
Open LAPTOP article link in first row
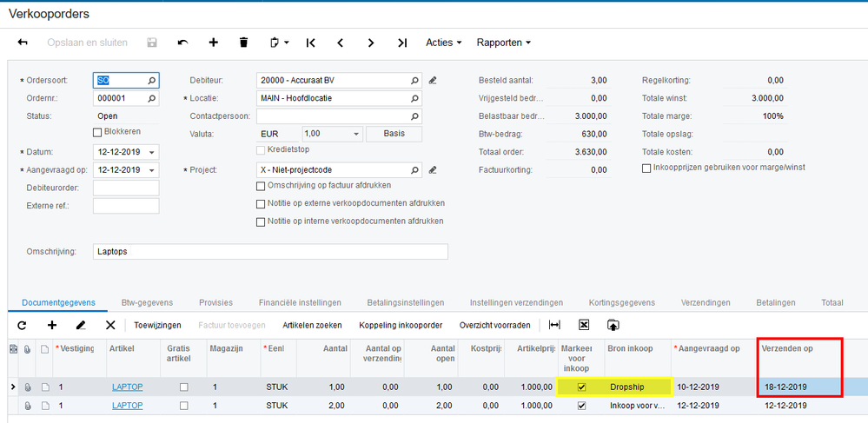[x=127, y=387]
